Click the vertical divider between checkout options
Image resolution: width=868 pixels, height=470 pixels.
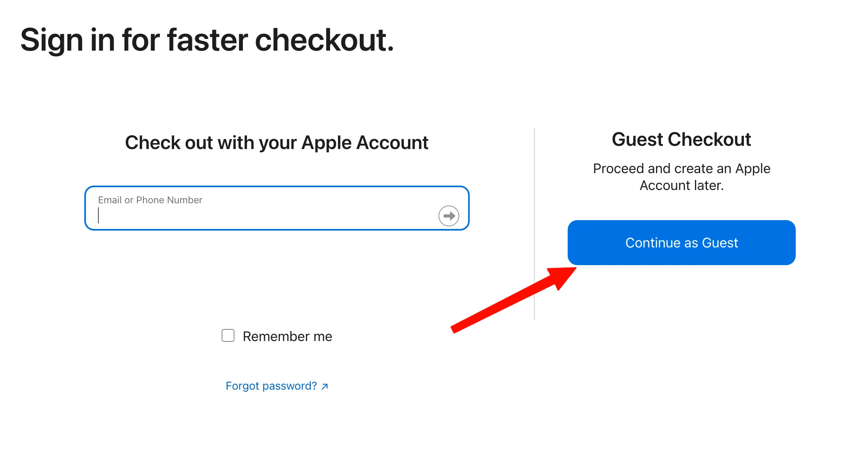tap(534, 224)
